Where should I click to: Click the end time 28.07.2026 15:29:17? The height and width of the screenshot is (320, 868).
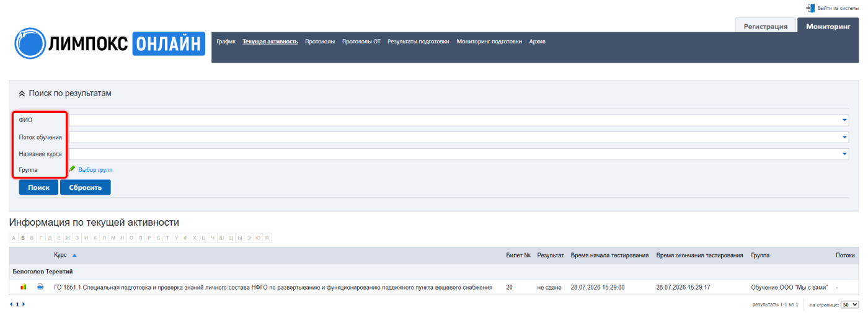(x=683, y=288)
